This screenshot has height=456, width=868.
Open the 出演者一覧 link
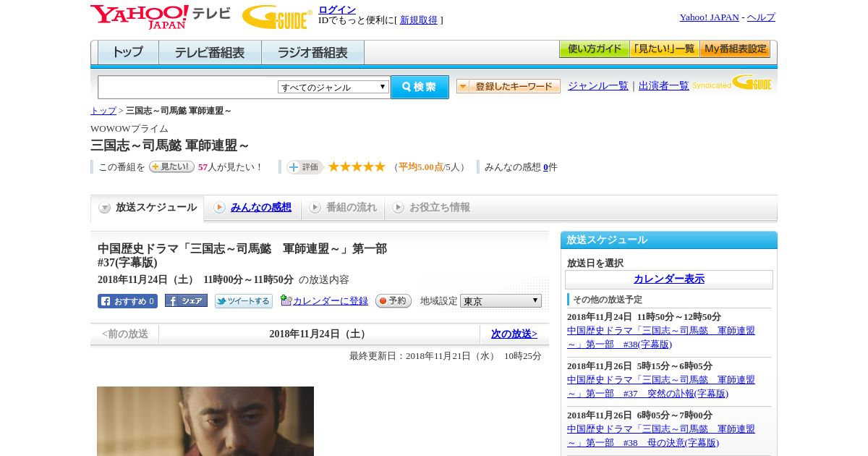[x=663, y=85]
